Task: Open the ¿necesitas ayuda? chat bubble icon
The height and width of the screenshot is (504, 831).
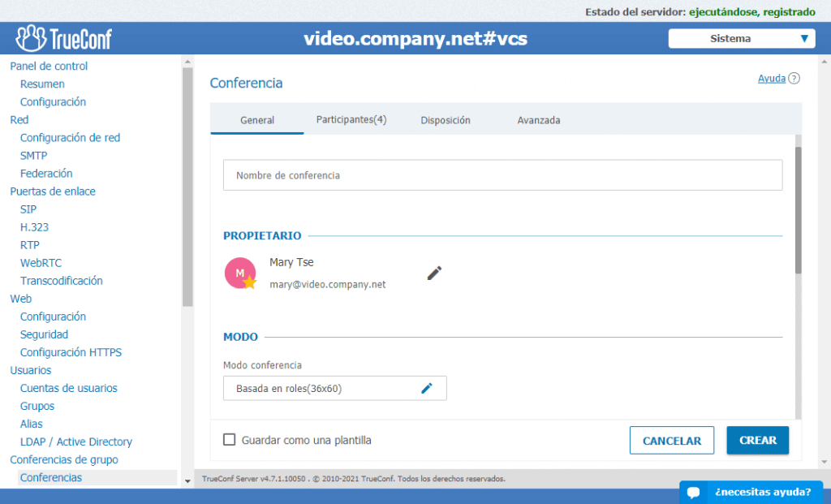Action: 695,492
